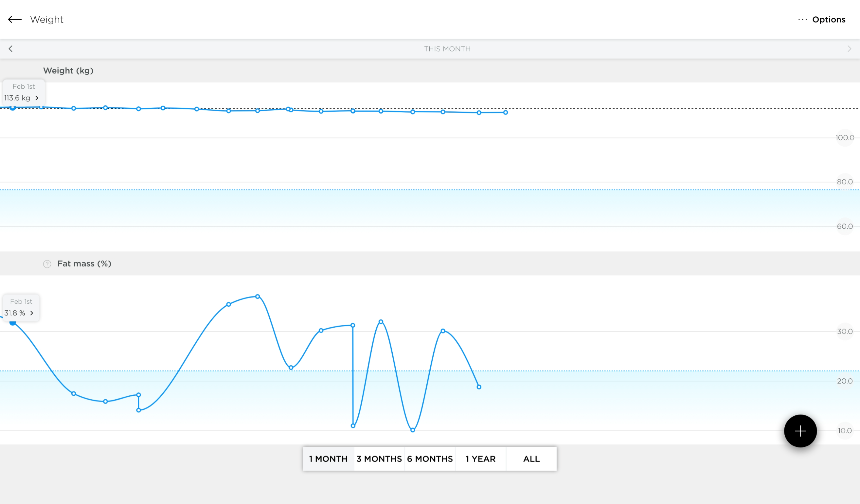Open the Feb 1st 31.8 % fat mass detail

[21, 307]
